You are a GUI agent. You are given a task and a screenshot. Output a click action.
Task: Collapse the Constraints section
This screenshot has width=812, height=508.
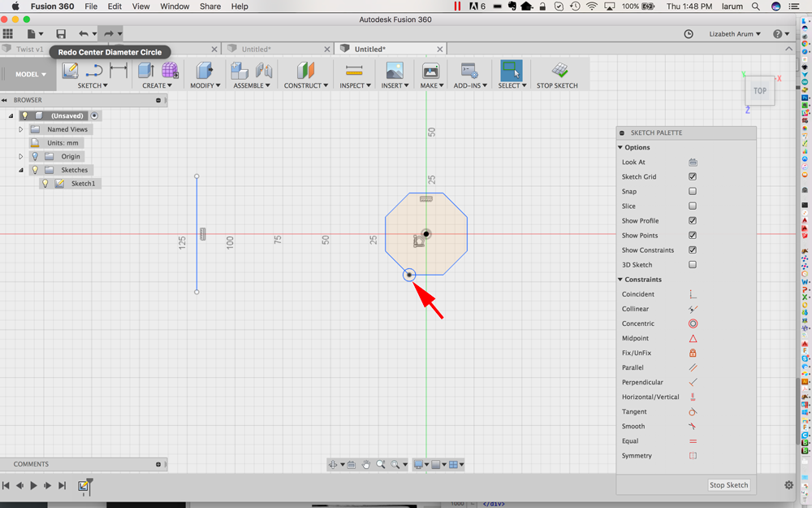click(620, 280)
